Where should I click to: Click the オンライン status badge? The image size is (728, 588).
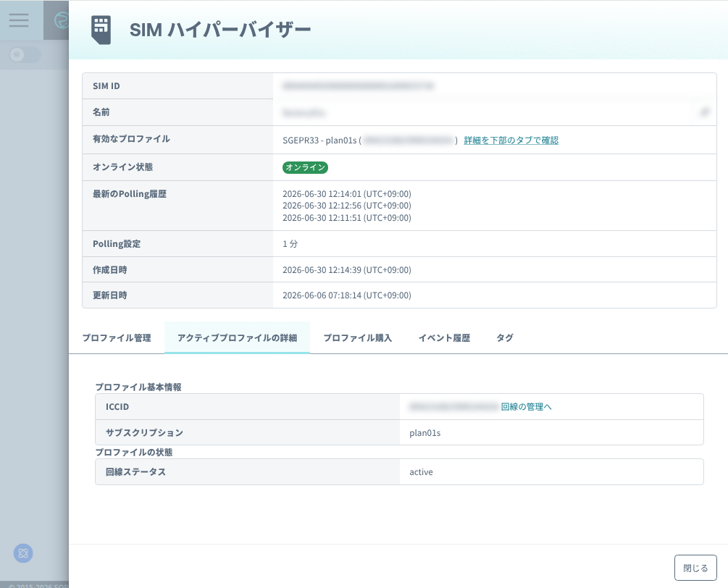pos(305,167)
